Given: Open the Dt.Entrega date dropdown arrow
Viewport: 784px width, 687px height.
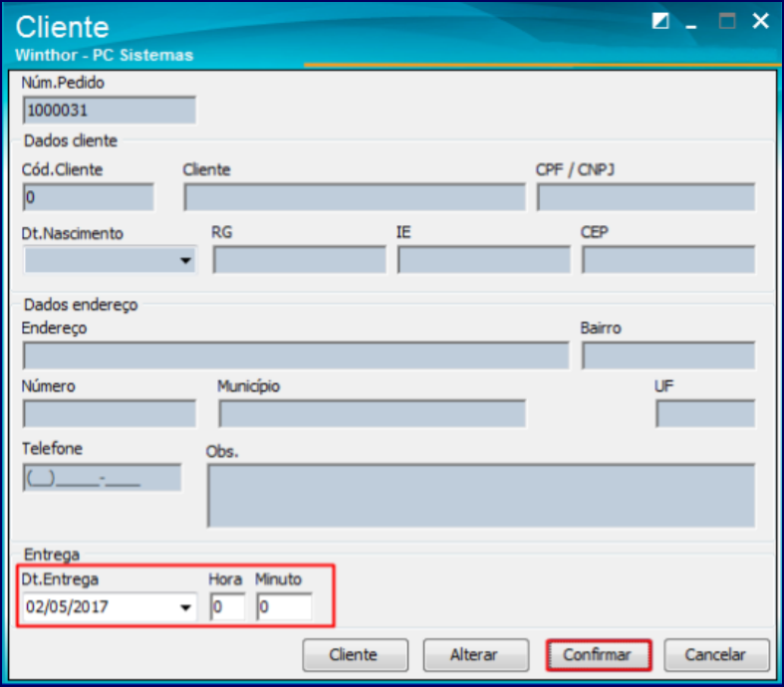Looking at the screenshot, I should (185, 607).
